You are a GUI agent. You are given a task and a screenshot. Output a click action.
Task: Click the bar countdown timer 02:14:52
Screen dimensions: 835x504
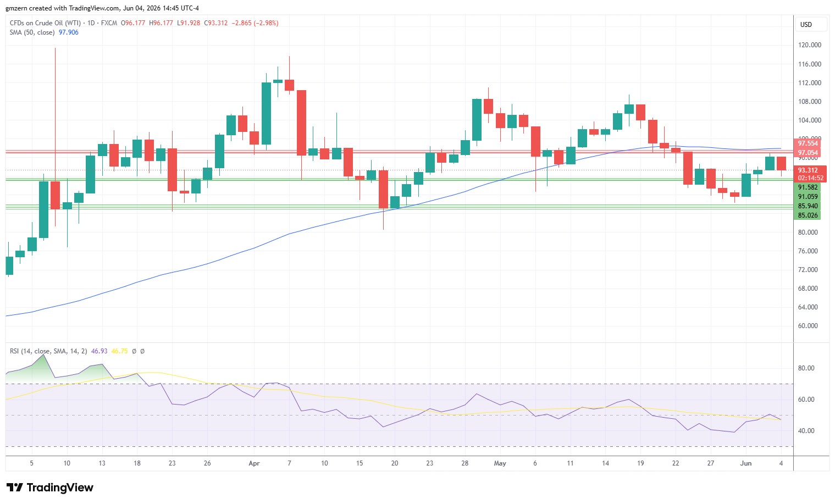pyautogui.click(x=810, y=178)
